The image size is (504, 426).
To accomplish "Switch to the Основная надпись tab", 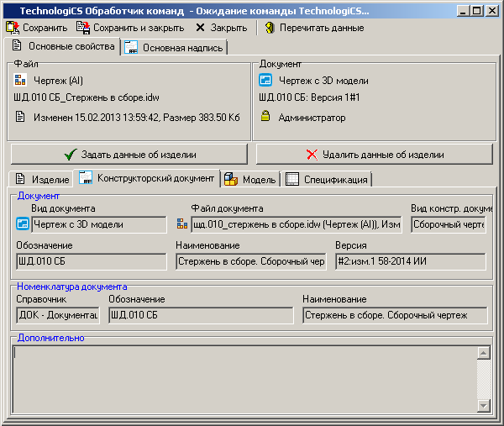I will click(x=174, y=48).
